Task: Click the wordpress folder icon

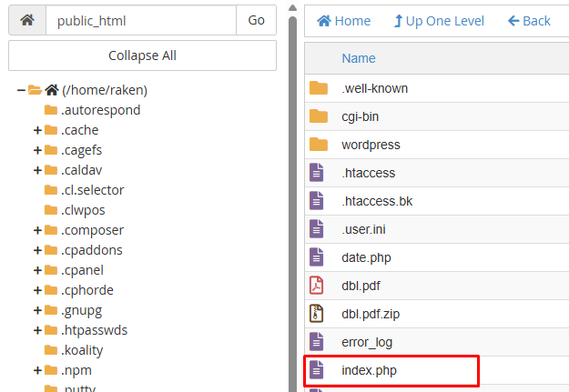Action: (319, 145)
